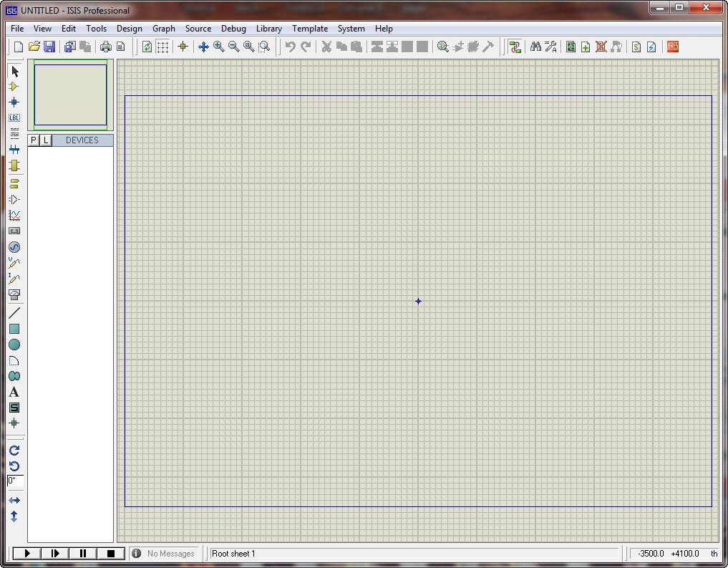
Task: Step the simulation forward
Action: (x=55, y=553)
